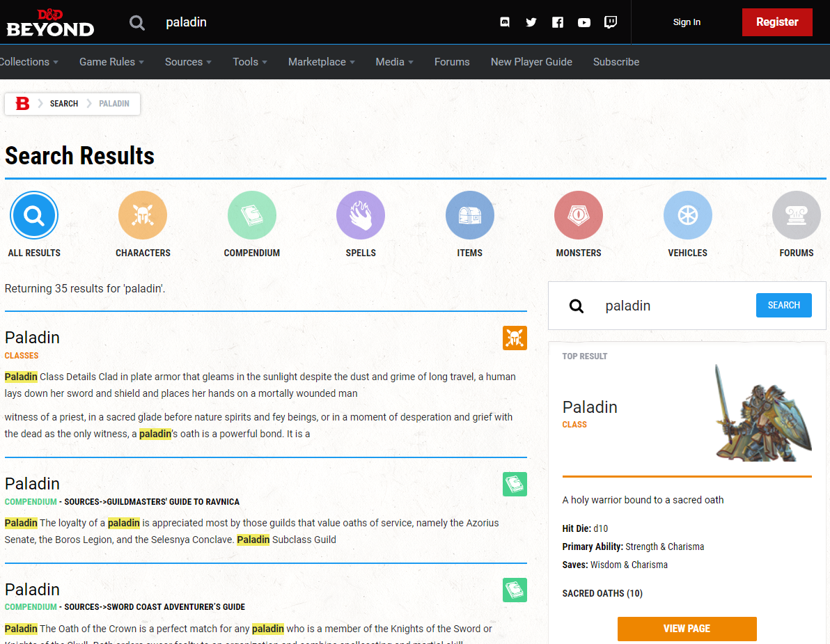This screenshot has height=644, width=830.
Task: Click the Paladin character artwork thumbnail
Action: tap(762, 413)
